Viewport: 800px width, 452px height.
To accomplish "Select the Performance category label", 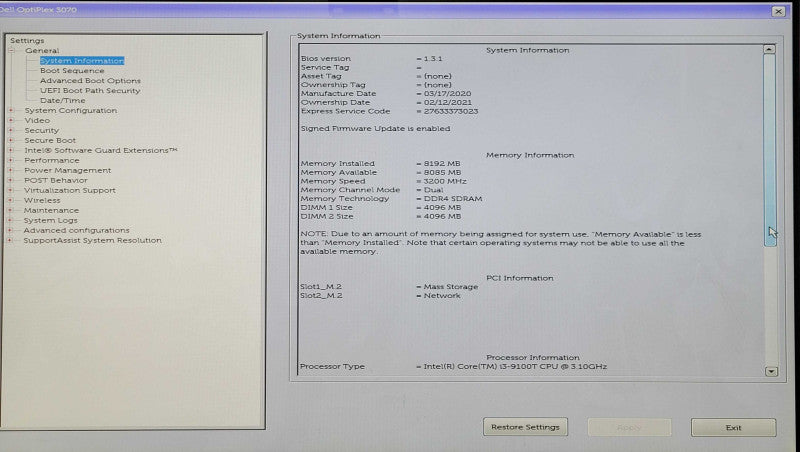I will 52,160.
